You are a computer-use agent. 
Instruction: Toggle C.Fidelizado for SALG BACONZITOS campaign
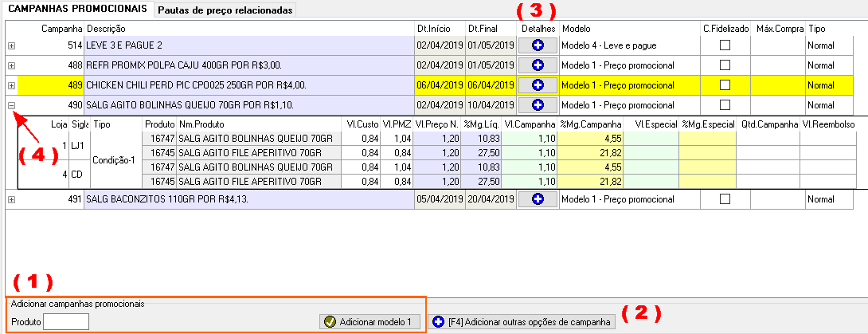[x=724, y=198]
